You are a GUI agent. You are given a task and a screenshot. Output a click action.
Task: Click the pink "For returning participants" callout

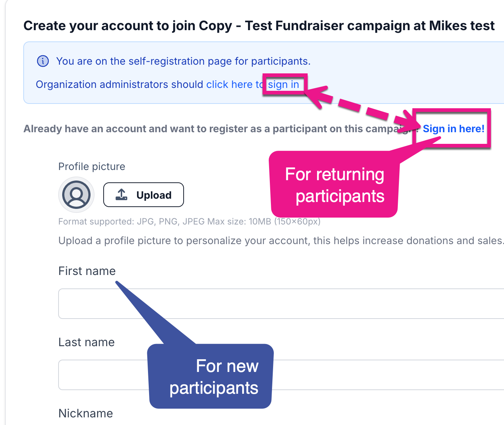334,185
